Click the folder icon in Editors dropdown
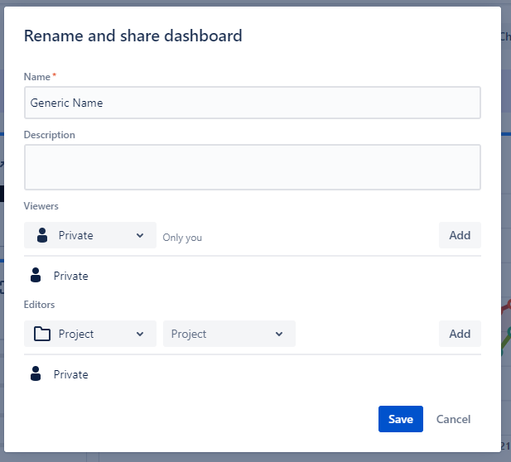 pos(42,334)
